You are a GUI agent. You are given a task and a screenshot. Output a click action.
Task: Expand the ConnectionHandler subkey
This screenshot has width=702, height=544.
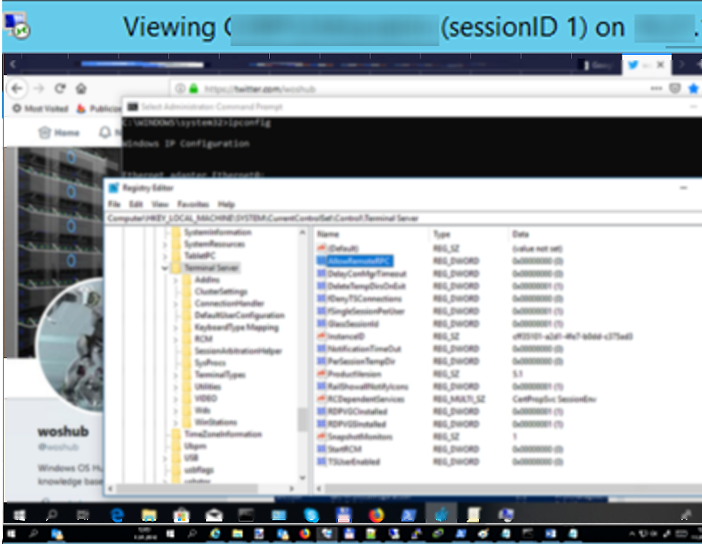(x=176, y=304)
